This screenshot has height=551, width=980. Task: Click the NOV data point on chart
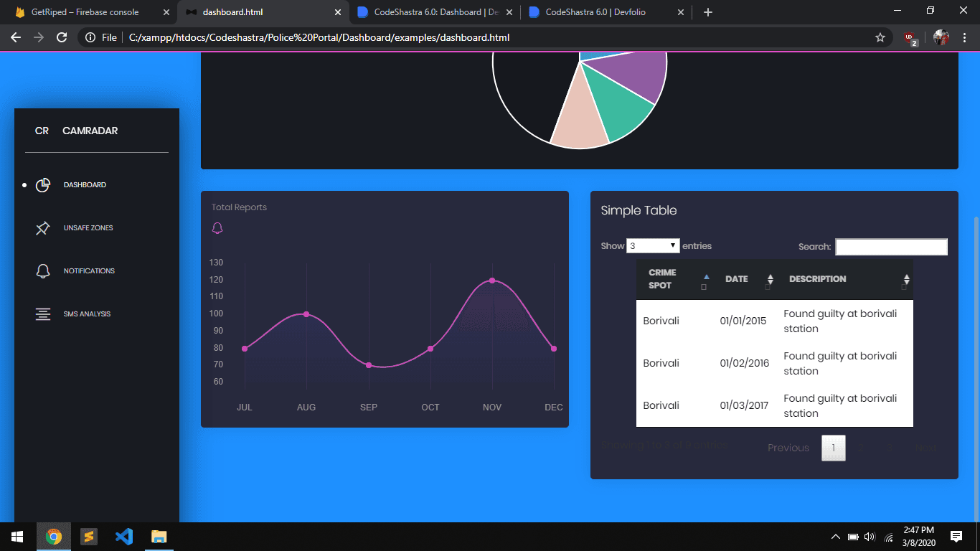click(x=492, y=281)
